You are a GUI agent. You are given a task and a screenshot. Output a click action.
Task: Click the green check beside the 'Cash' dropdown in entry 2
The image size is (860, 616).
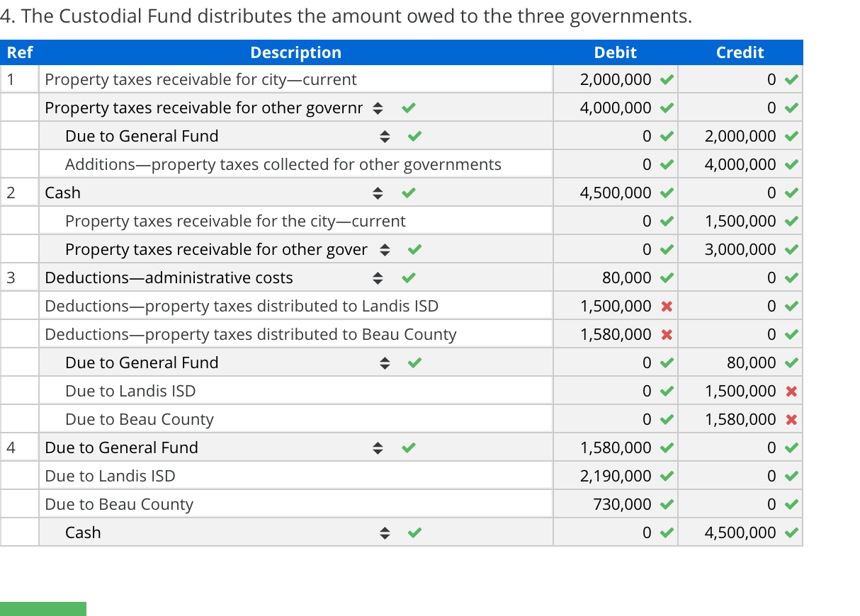click(x=408, y=193)
